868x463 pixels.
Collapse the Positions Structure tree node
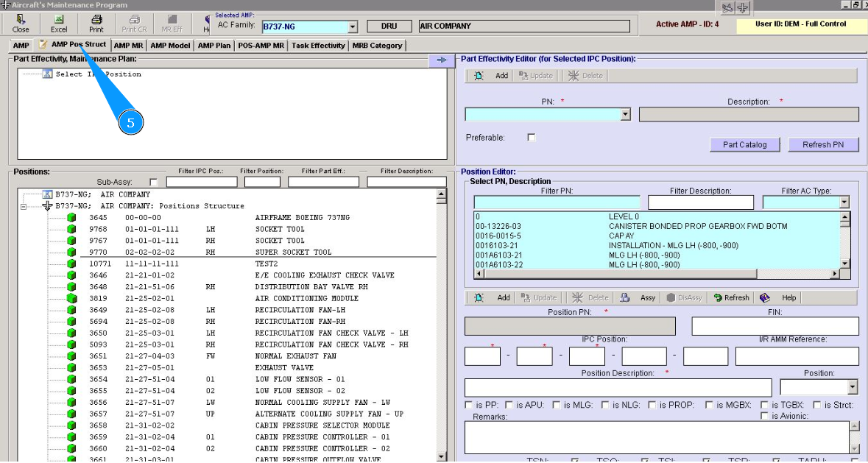(x=24, y=206)
